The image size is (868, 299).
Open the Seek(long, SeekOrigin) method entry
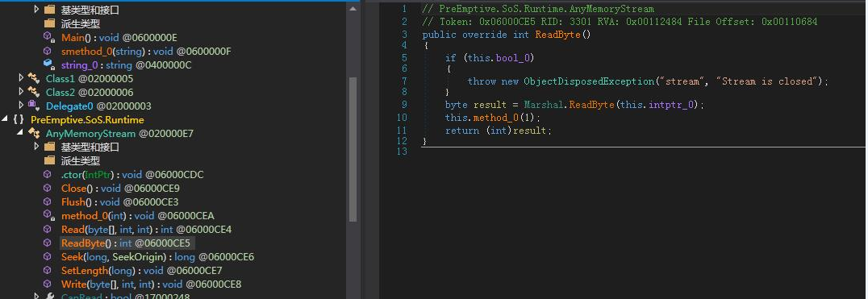[x=158, y=257]
